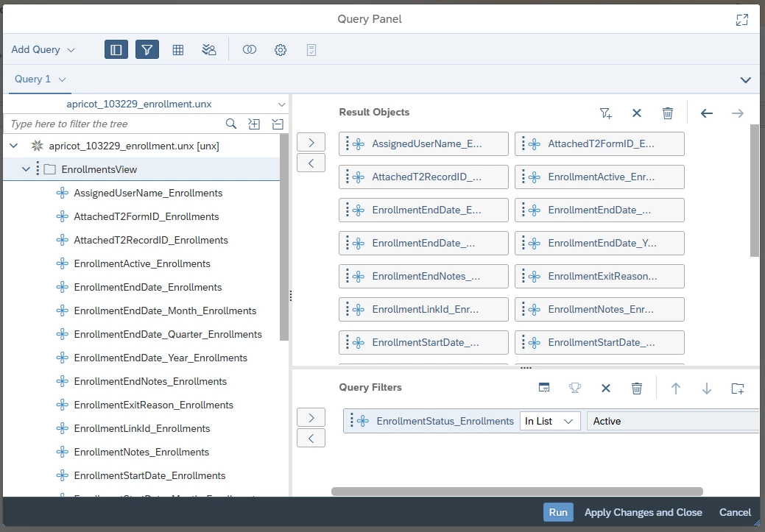Select AttachedT2RecordID_Enrollments in the tree

click(x=151, y=240)
